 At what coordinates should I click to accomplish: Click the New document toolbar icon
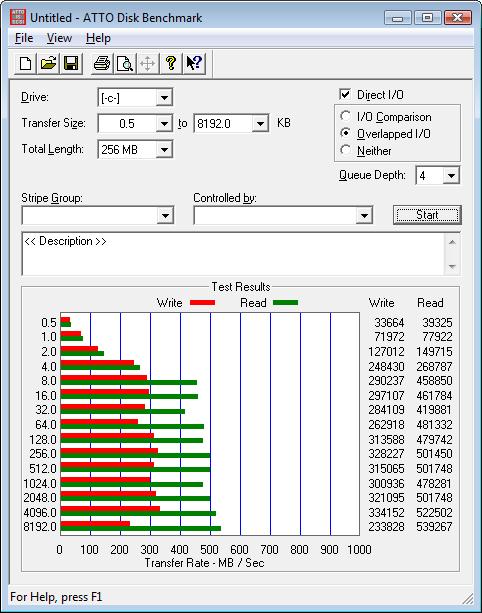coord(25,63)
